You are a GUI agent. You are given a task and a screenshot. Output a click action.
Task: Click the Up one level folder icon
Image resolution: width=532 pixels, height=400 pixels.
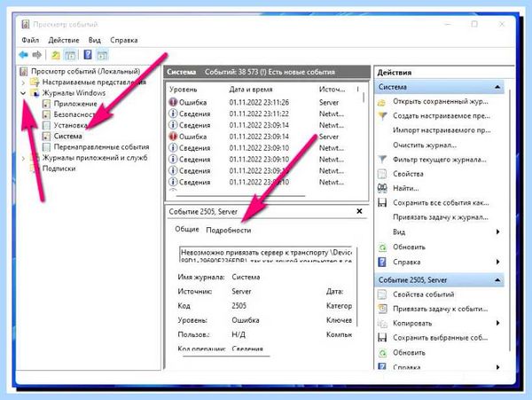click(x=55, y=55)
